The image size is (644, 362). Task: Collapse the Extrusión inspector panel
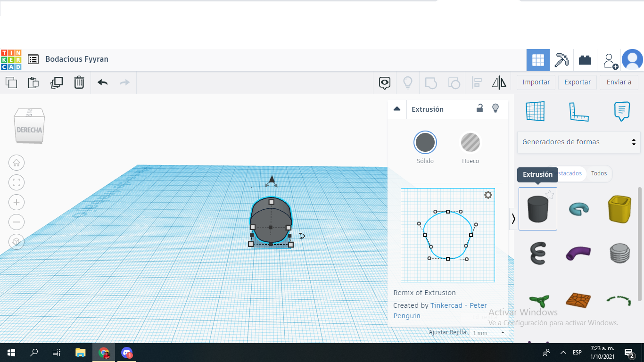[x=397, y=109]
